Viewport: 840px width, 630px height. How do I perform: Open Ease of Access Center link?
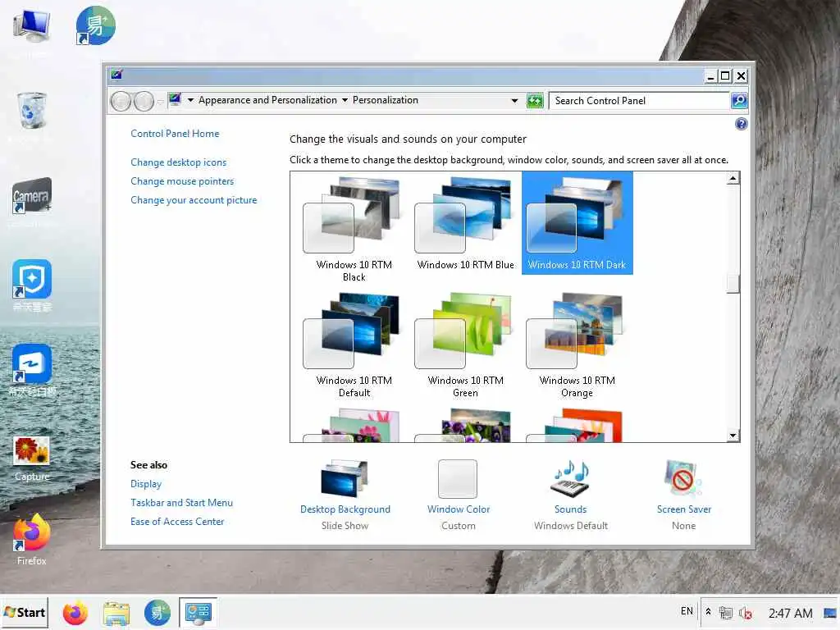click(177, 521)
